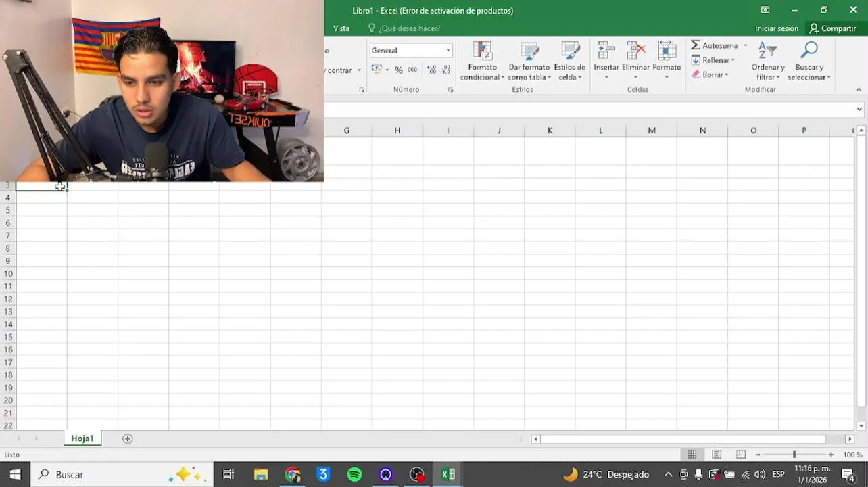Click the accounting number format icon
The image size is (868, 487).
pos(377,70)
